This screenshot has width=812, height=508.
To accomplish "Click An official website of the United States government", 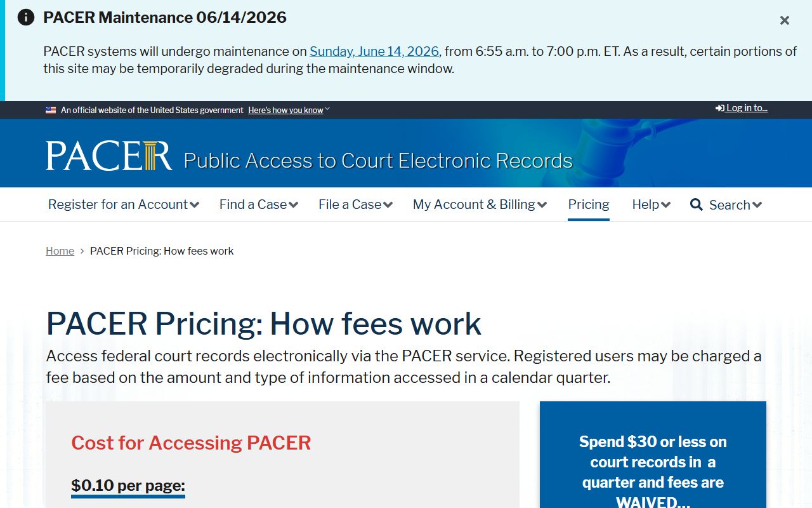I will pyautogui.click(x=152, y=110).
